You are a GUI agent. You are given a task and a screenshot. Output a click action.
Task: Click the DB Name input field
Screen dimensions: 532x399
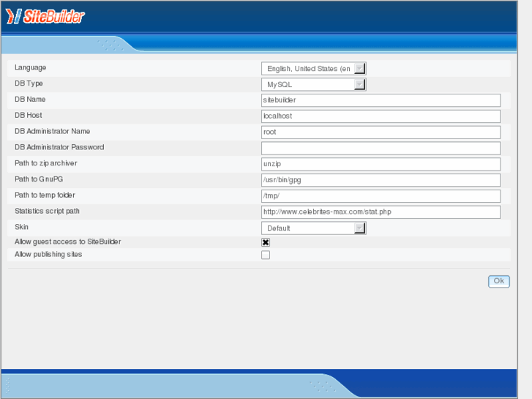click(x=381, y=100)
